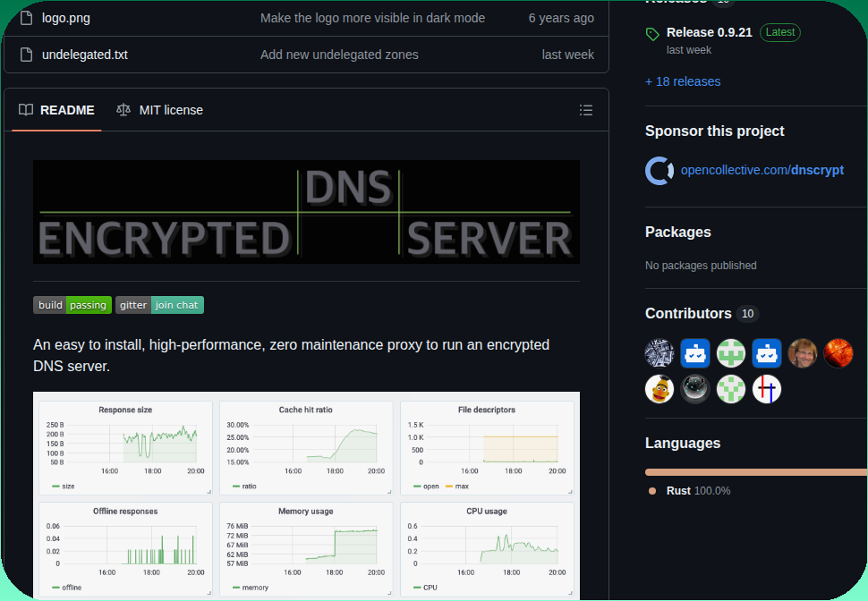Click the build passing badge
The image size is (868, 601).
(x=72, y=305)
